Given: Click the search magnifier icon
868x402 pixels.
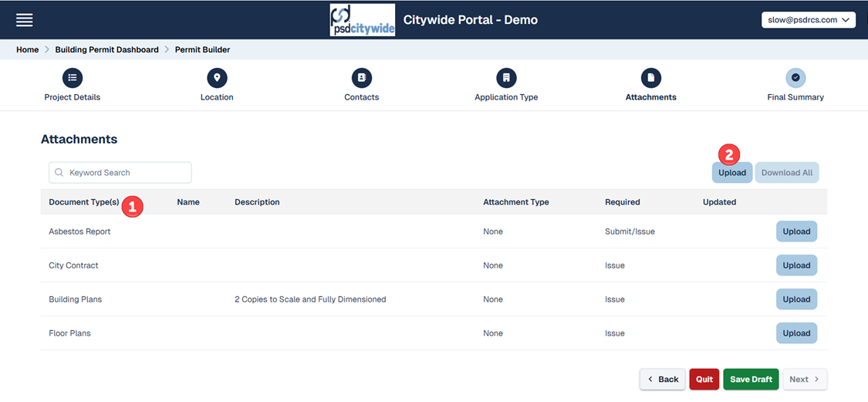Looking at the screenshot, I should point(59,173).
